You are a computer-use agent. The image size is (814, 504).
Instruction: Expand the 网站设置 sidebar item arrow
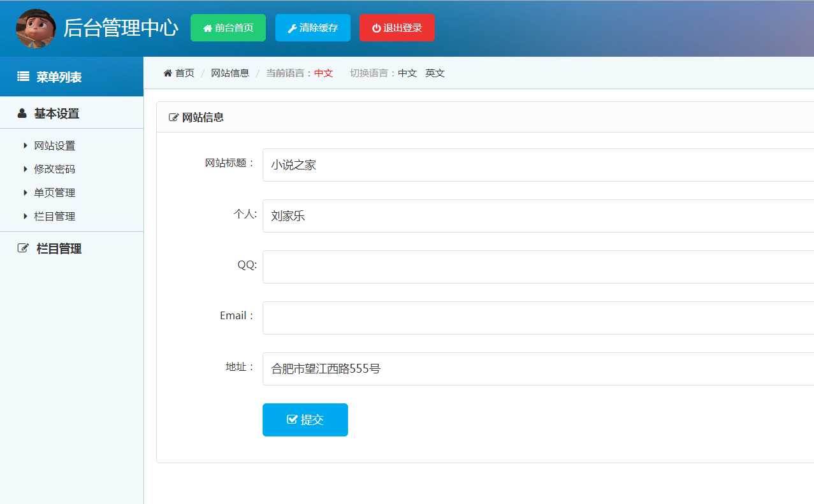25,146
